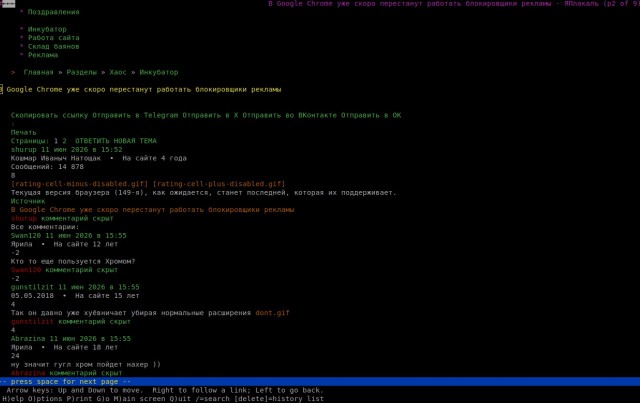Share via Отправить в X
This screenshot has height=403, width=640.
click(210, 116)
